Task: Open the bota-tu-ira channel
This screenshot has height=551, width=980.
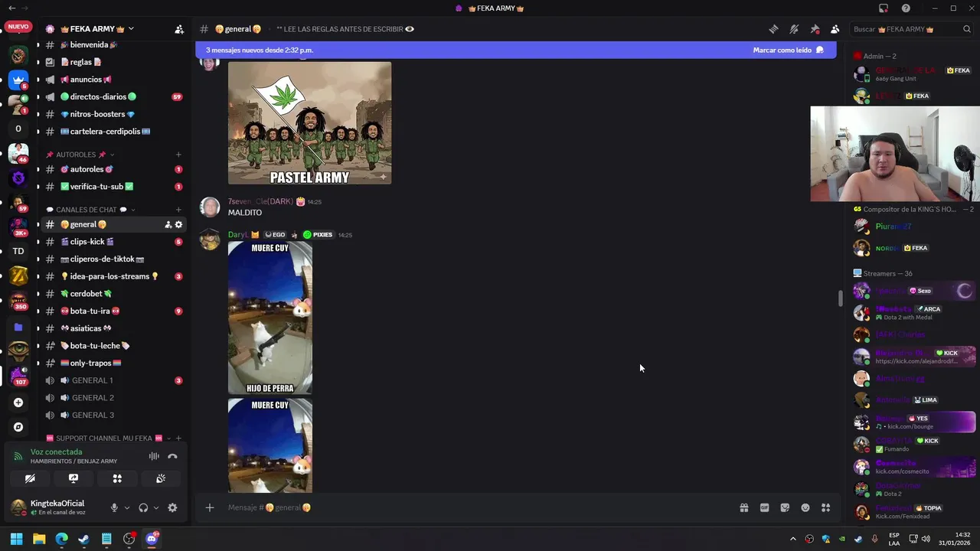Action: (x=113, y=311)
